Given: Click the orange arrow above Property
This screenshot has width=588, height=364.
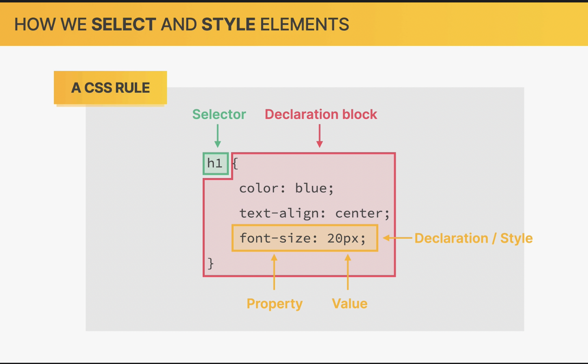Looking at the screenshot, I should 274,272.
